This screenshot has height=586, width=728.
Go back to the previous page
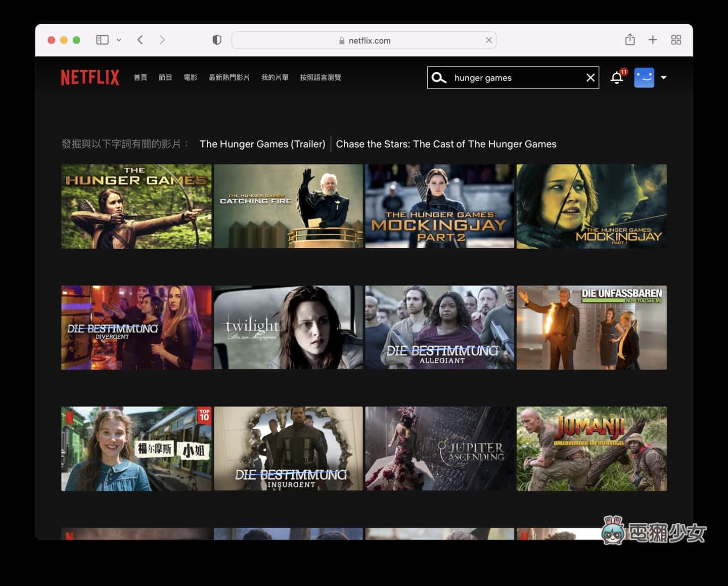(140, 40)
